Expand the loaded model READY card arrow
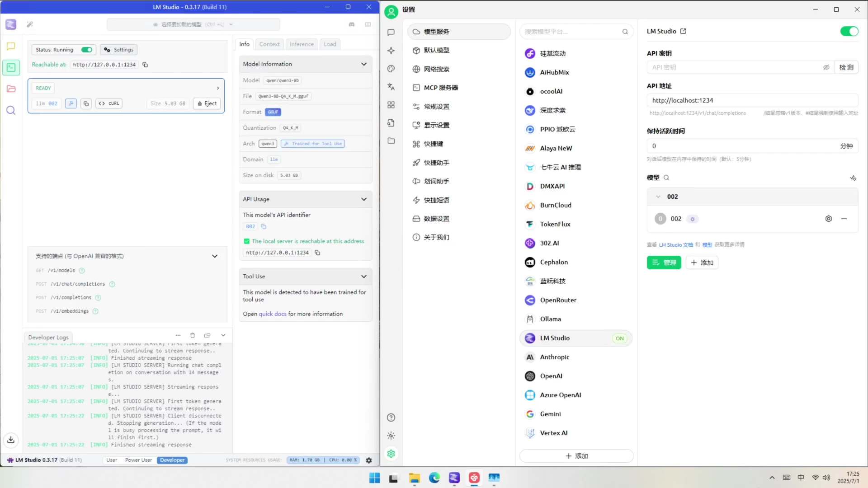This screenshot has height=488, width=868. coord(218,88)
